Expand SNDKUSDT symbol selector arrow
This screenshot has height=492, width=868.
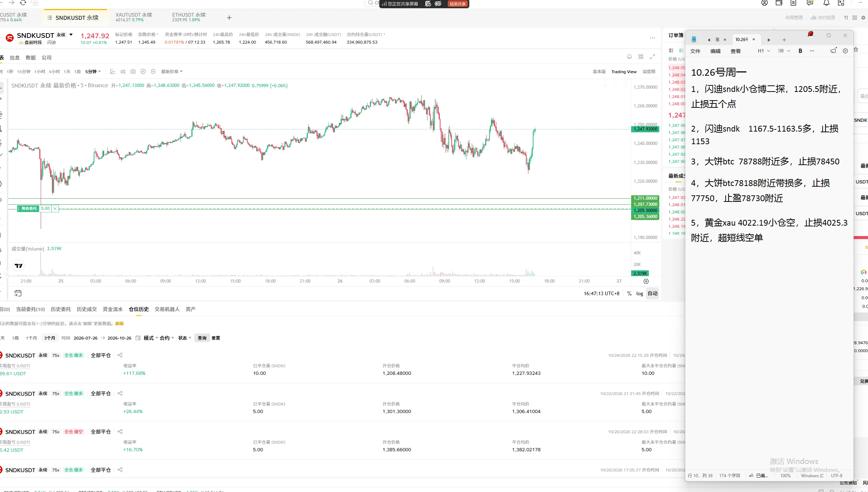[71, 35]
